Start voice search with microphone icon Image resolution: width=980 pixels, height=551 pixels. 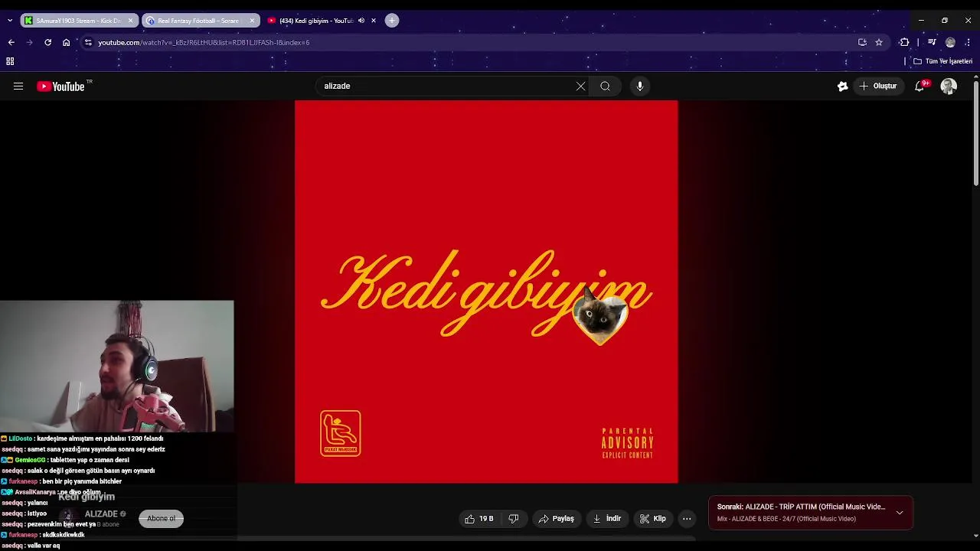point(640,86)
